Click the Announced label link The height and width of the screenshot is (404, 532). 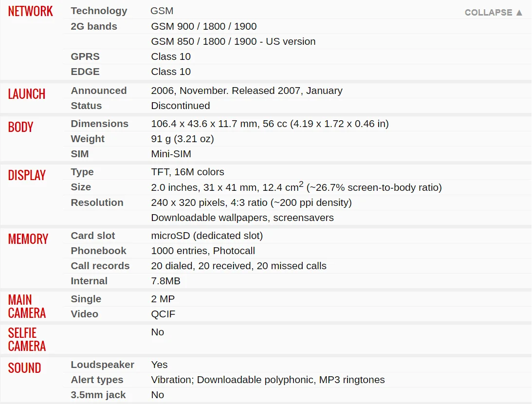pyautogui.click(x=98, y=91)
